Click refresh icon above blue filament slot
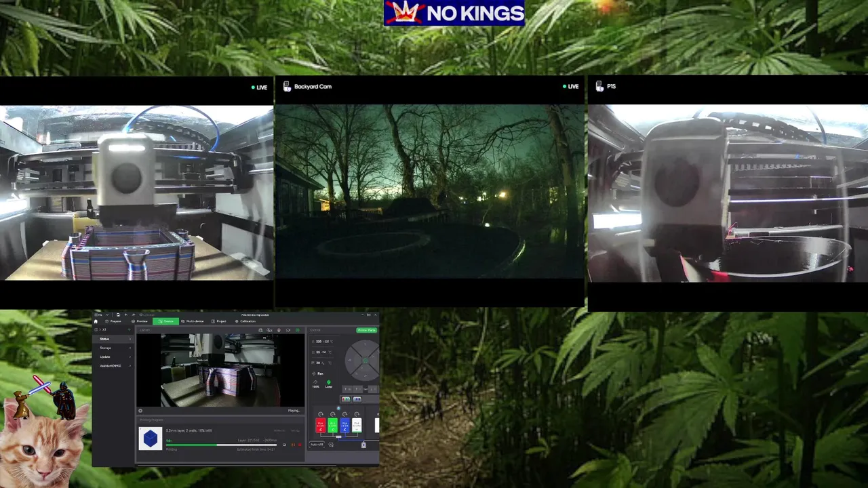 coord(344,414)
